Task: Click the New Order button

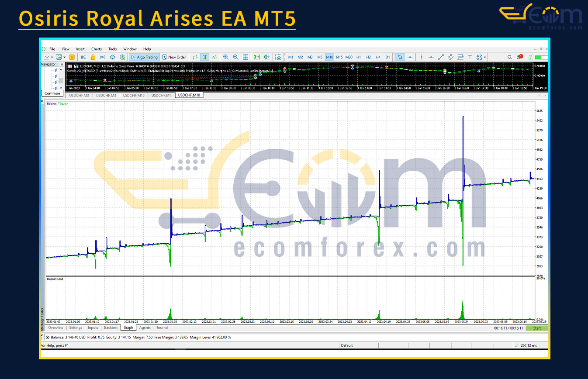Action: click(174, 57)
